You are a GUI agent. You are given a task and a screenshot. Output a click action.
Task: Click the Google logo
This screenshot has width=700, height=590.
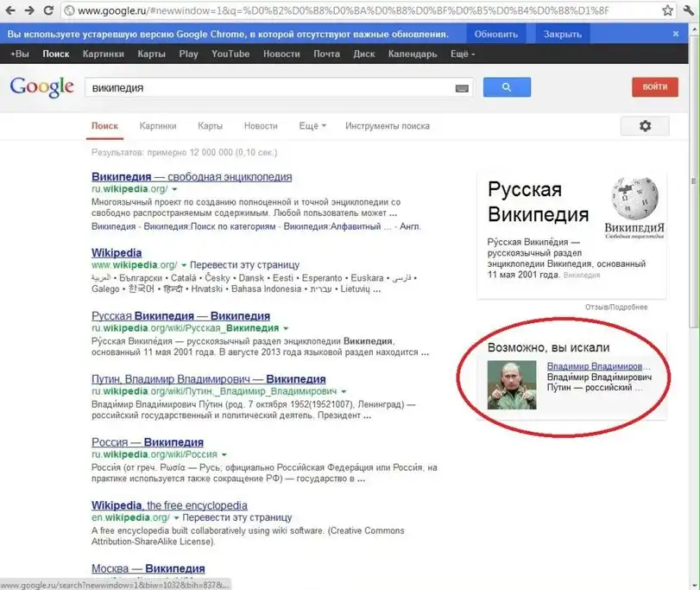pyautogui.click(x=41, y=87)
